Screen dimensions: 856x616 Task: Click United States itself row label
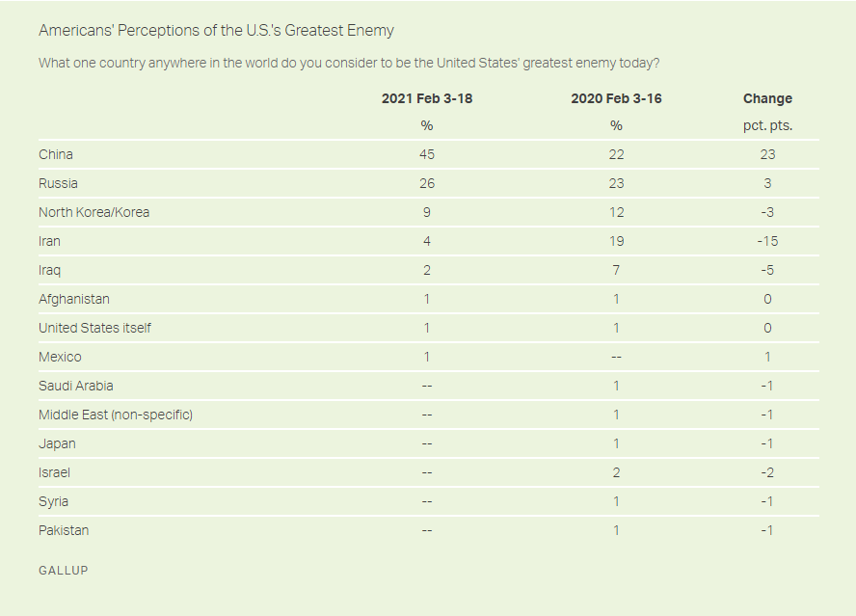coord(94,328)
